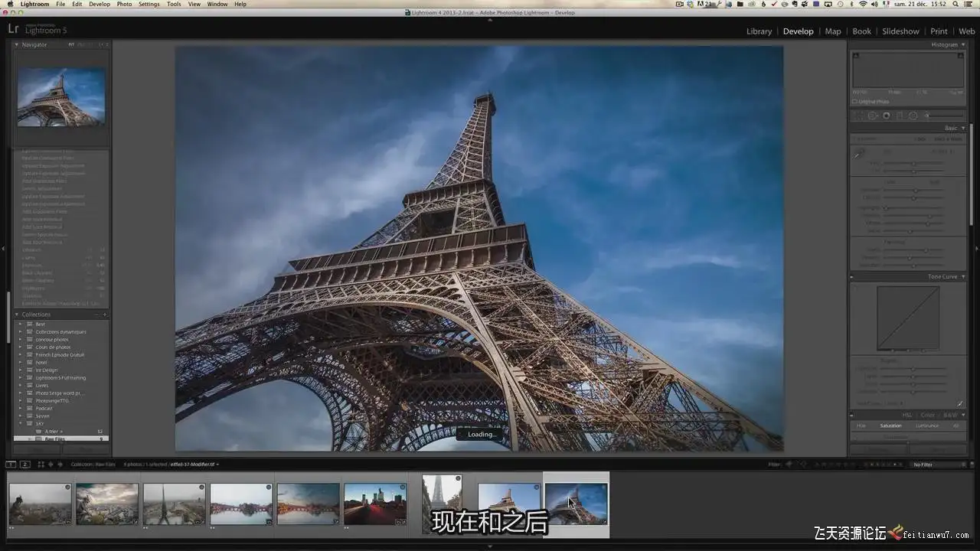Select the Crop Overlay tool icon
Screen dimensions: 980x551
(x=859, y=116)
